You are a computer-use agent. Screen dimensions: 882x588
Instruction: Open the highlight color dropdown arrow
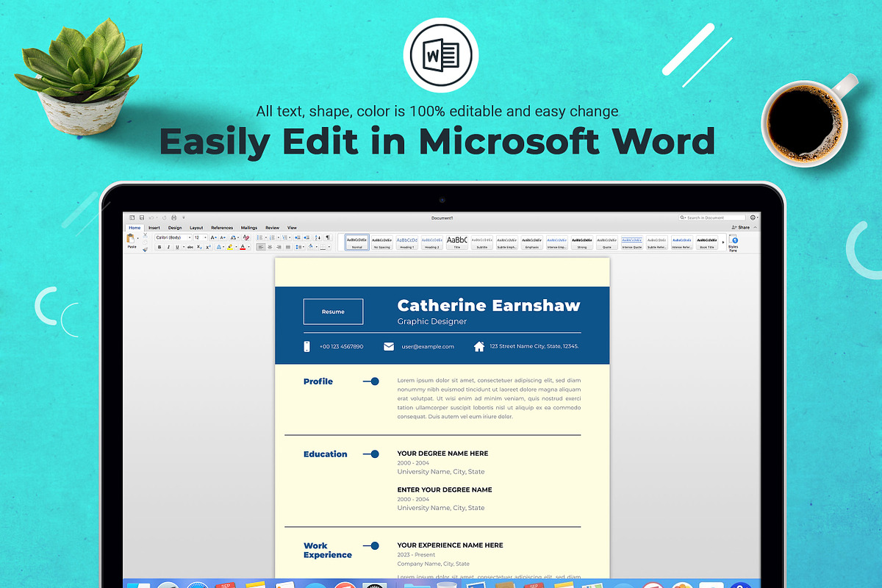[236, 247]
